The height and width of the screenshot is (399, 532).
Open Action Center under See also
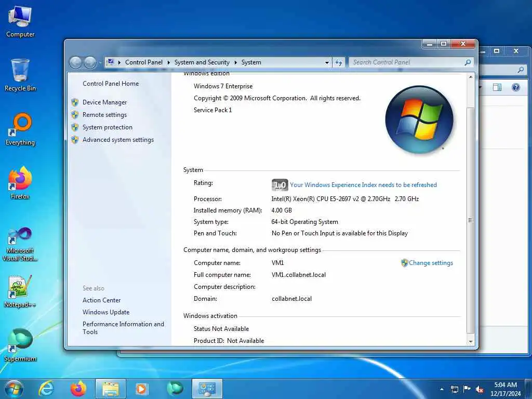click(x=101, y=300)
